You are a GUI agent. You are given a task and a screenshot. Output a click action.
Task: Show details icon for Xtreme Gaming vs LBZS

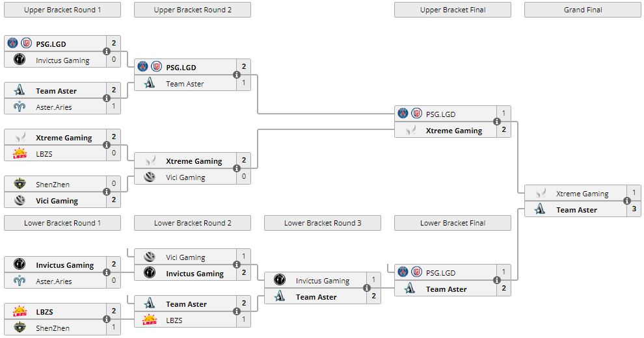click(x=107, y=146)
